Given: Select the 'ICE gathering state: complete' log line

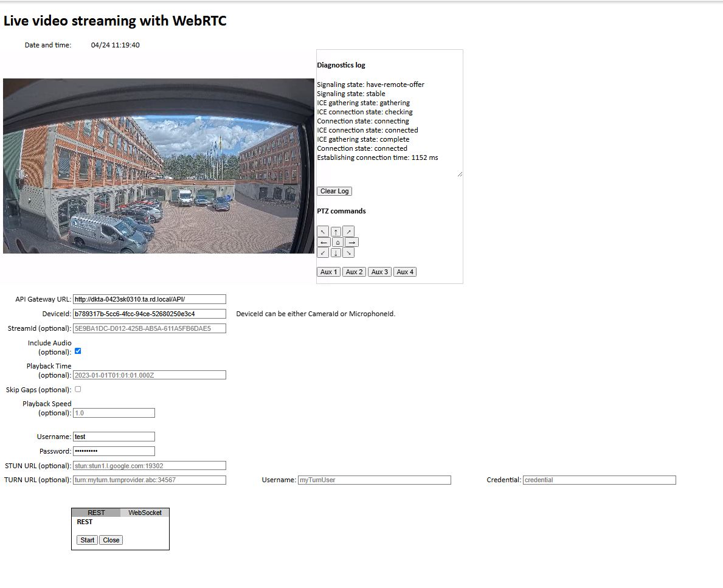Looking at the screenshot, I should coord(363,139).
